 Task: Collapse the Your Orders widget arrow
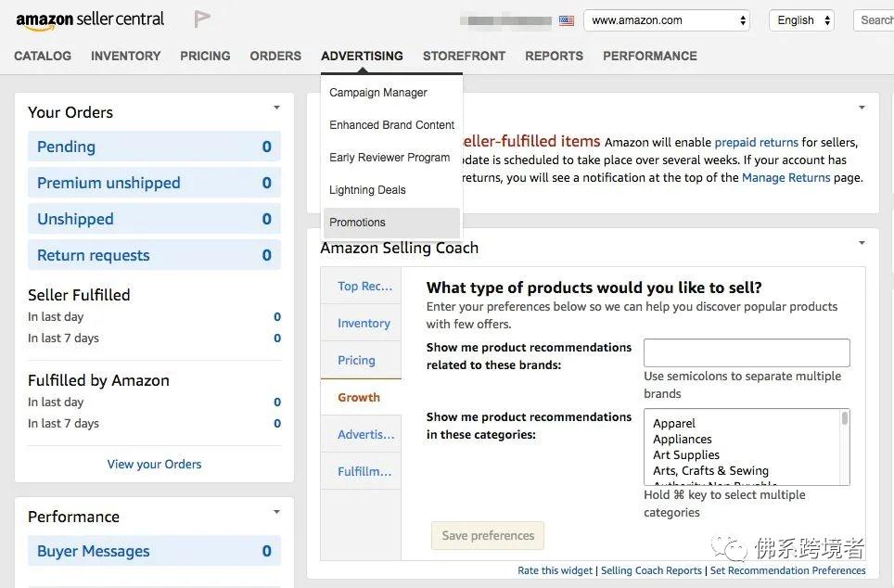click(276, 109)
